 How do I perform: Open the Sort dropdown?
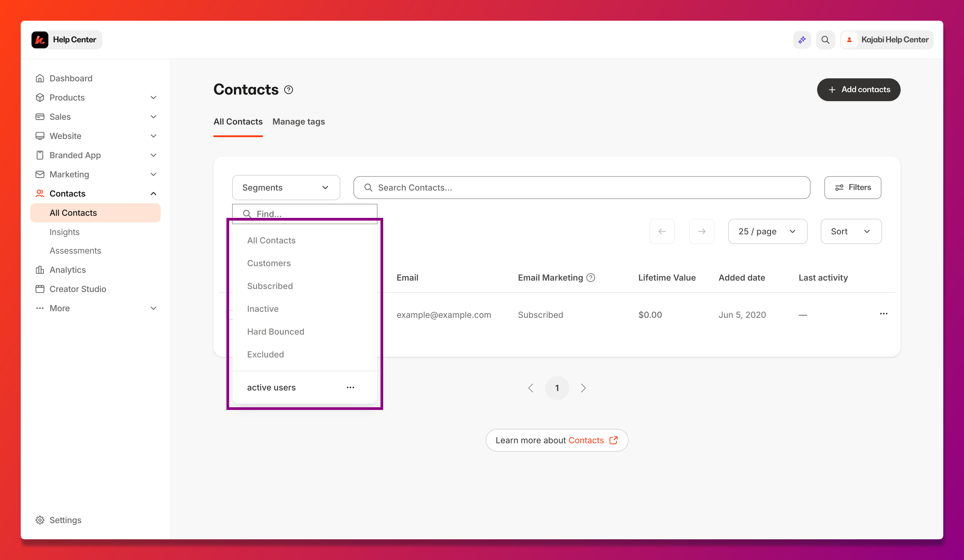pyautogui.click(x=851, y=231)
